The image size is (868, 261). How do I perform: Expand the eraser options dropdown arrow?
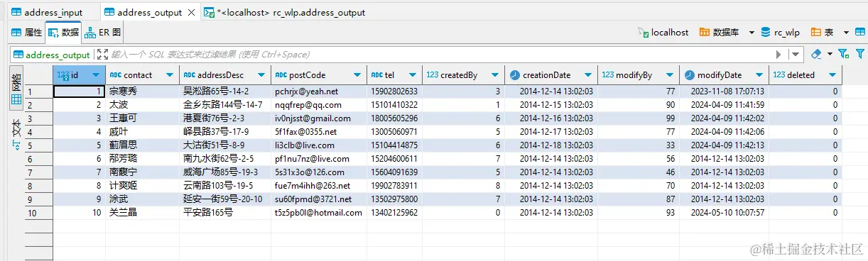(830, 55)
